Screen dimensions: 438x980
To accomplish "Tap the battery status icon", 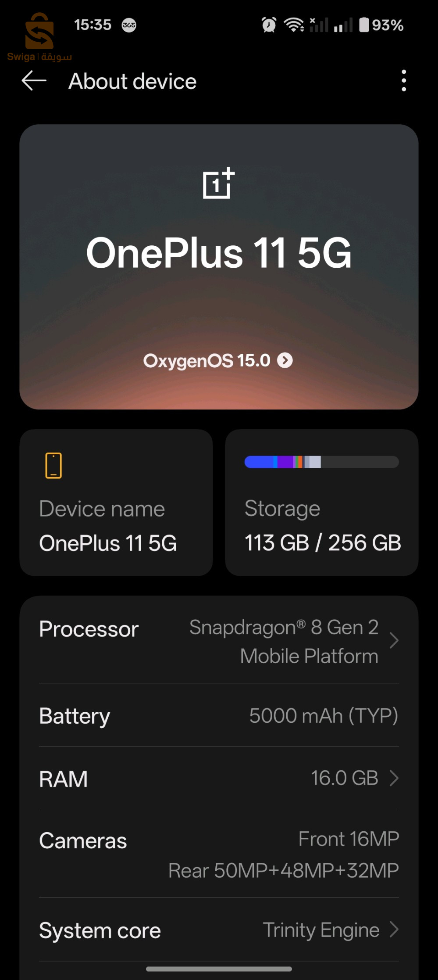I will pyautogui.click(x=364, y=25).
